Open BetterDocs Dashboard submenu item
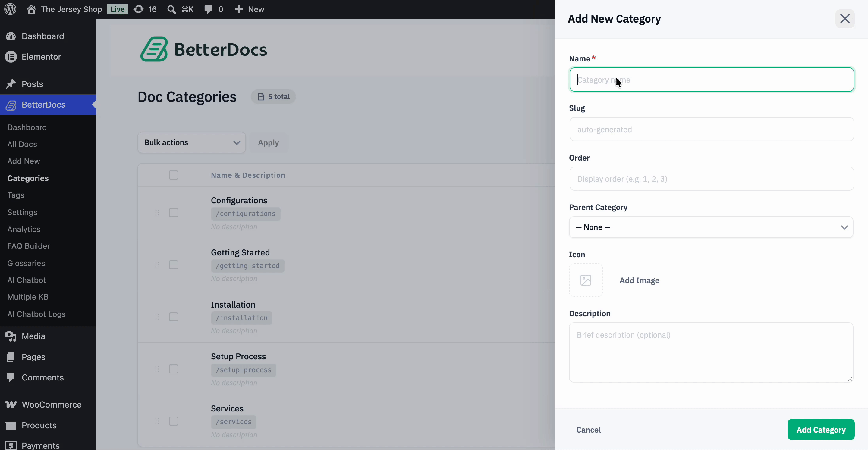The image size is (868, 450). point(27,127)
